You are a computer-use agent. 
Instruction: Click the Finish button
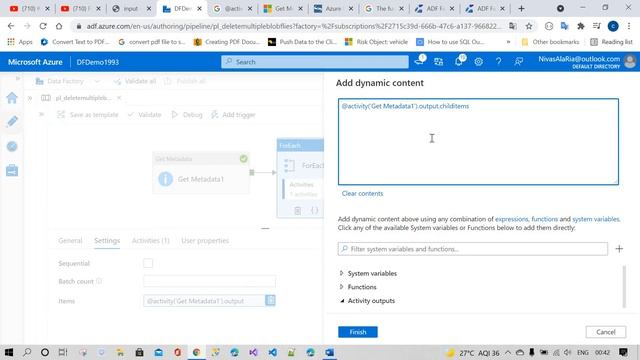(358, 332)
